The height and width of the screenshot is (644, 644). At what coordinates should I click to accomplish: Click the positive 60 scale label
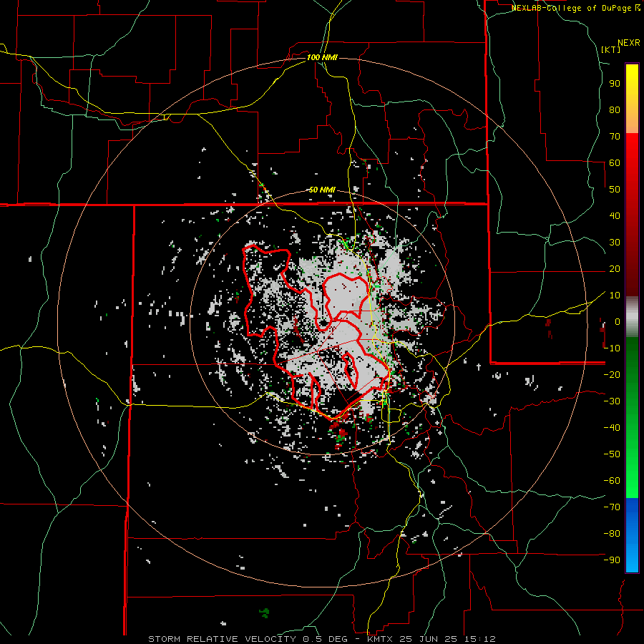615,163
